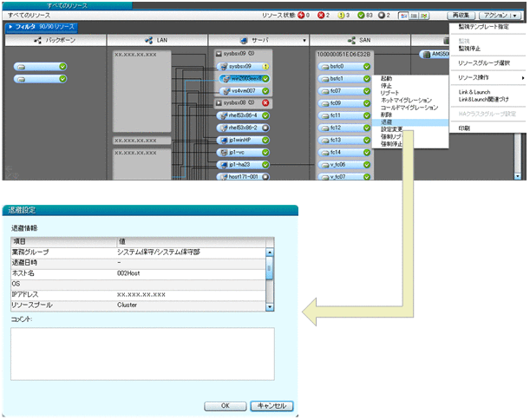530x420 pixels.
Task: Choose 退避 from the context menu
Action: [387, 122]
